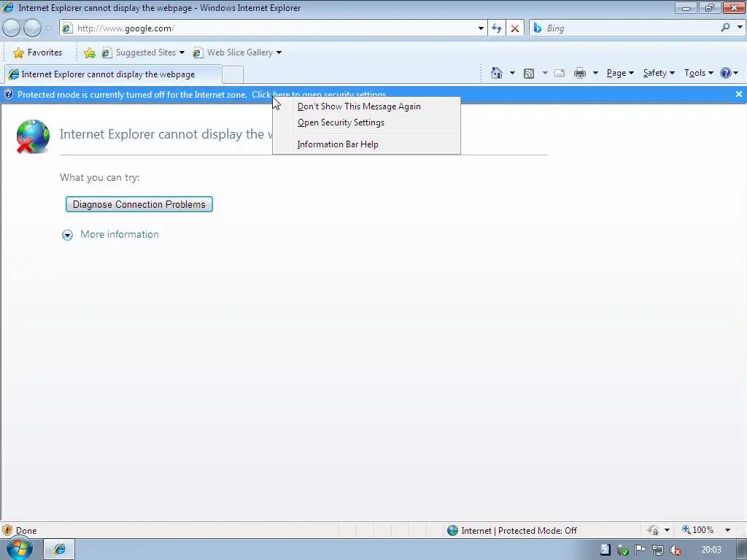
Task: Click the Add to Favorites Bar star icon
Action: pos(90,52)
